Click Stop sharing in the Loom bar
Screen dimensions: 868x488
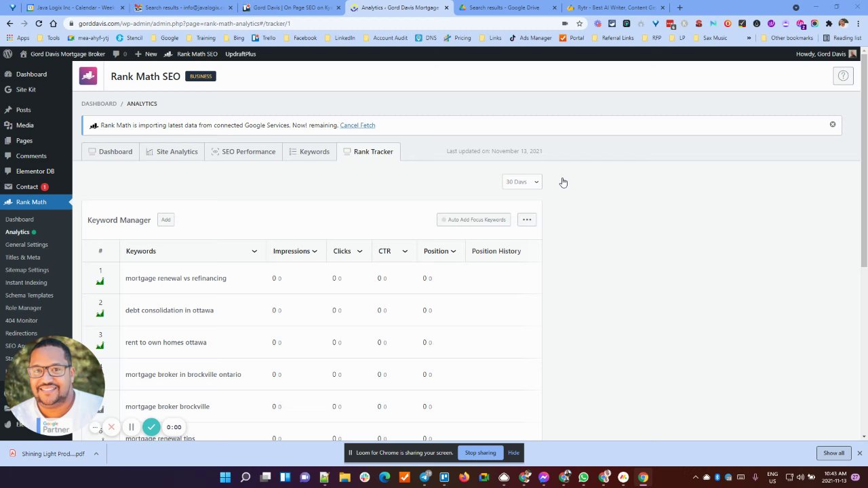tap(480, 453)
